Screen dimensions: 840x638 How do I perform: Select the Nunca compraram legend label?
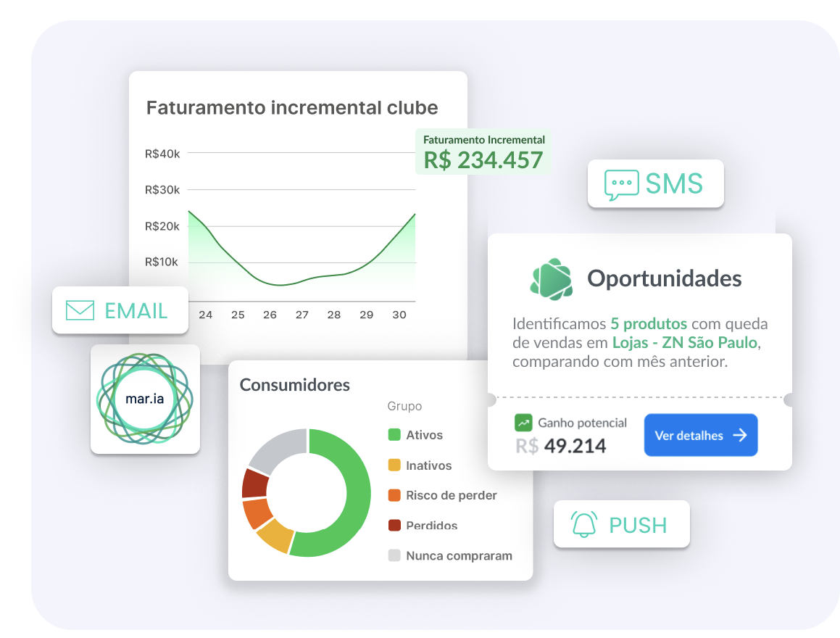[459, 556]
